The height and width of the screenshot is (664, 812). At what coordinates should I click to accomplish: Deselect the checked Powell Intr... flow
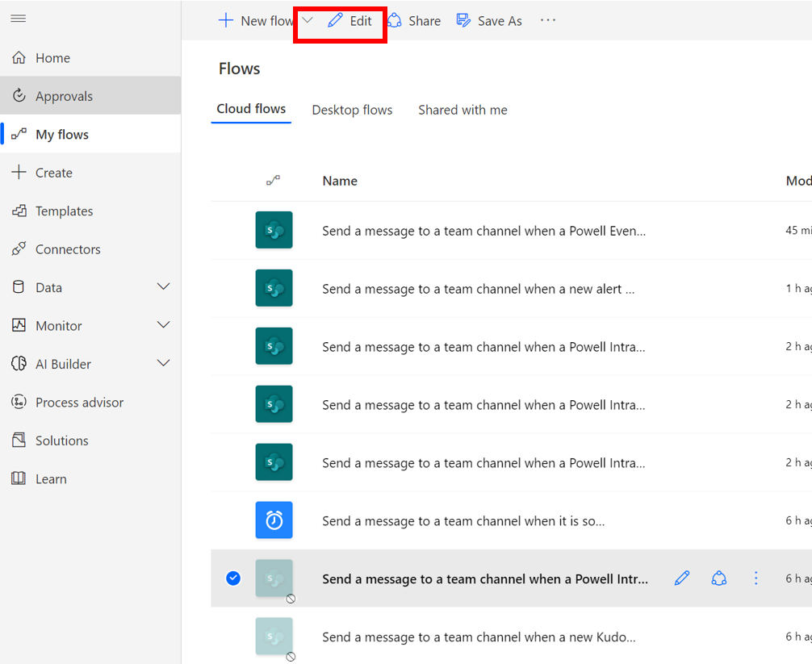click(x=233, y=578)
